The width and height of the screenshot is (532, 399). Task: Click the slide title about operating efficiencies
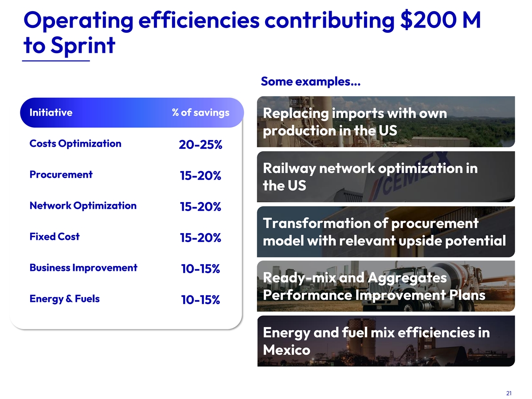pyautogui.click(x=251, y=32)
